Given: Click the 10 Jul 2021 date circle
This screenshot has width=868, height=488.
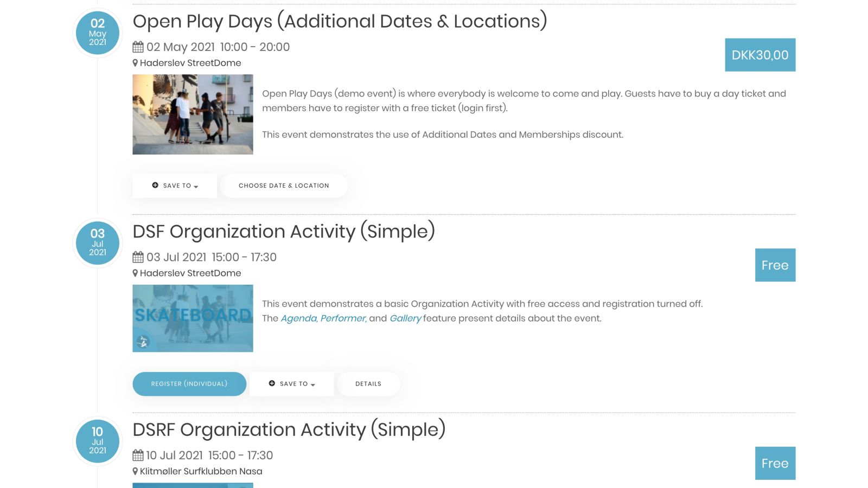Looking at the screenshot, I should 98,441.
